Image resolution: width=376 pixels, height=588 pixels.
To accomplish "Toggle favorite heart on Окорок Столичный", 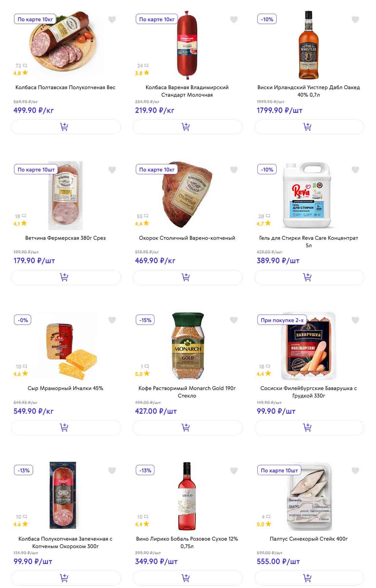I will [234, 170].
